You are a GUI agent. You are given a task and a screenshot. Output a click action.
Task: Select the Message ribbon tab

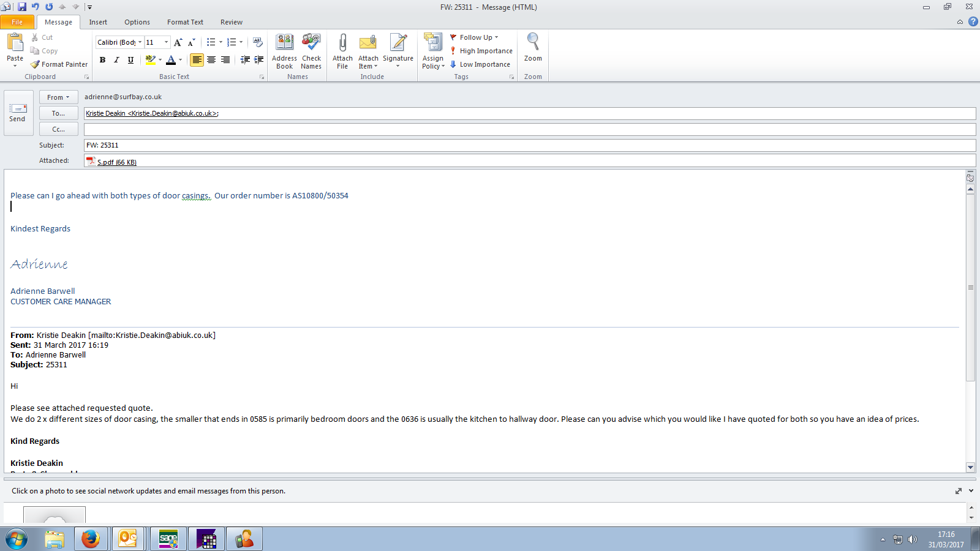coord(58,22)
